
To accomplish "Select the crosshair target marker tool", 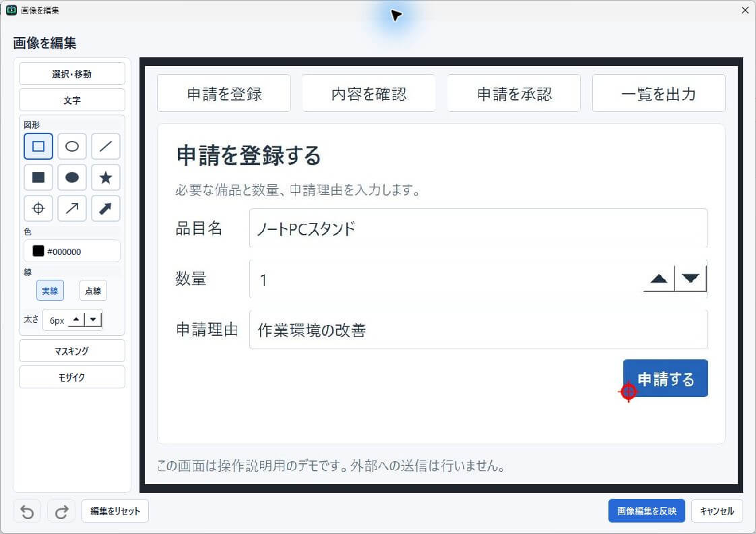I will pyautogui.click(x=38, y=208).
